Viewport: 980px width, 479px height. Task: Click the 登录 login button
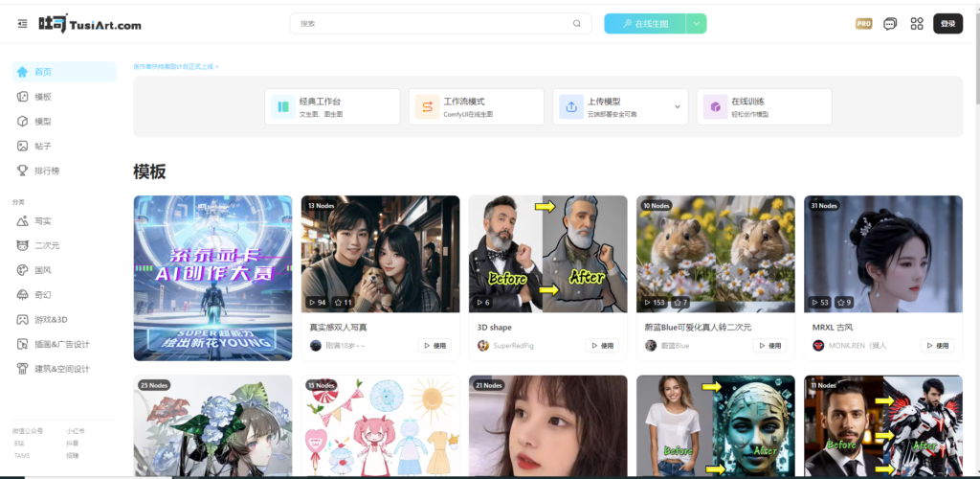[x=947, y=24]
